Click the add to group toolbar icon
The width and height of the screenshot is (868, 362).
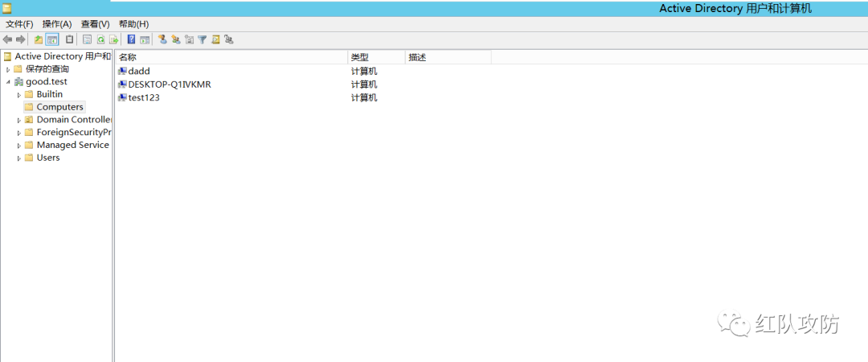(x=229, y=39)
